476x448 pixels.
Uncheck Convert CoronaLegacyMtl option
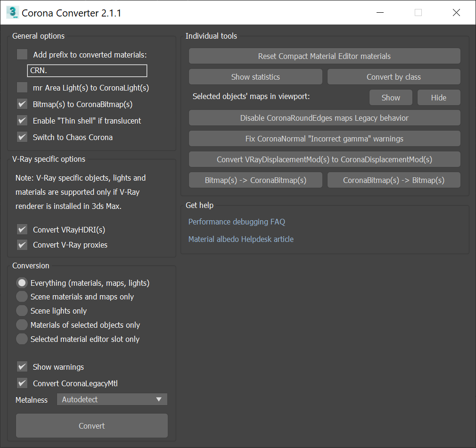click(x=22, y=383)
